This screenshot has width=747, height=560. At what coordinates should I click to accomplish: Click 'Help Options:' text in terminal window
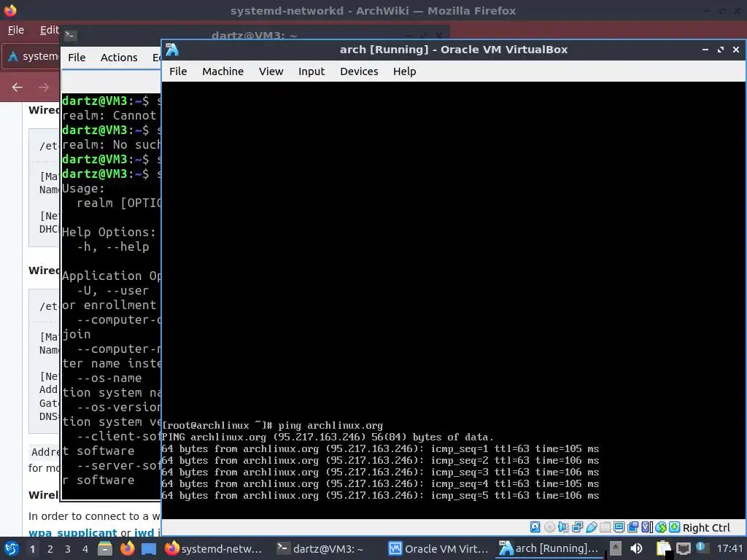point(109,233)
